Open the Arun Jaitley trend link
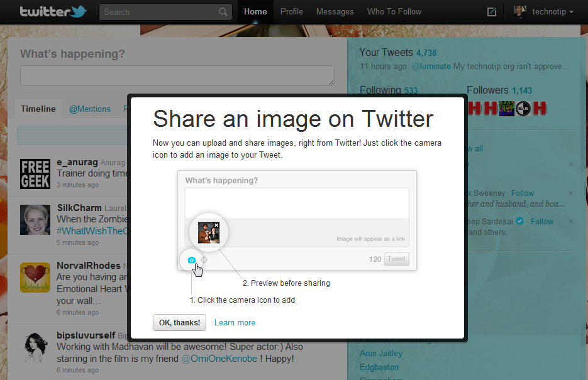 381,353
